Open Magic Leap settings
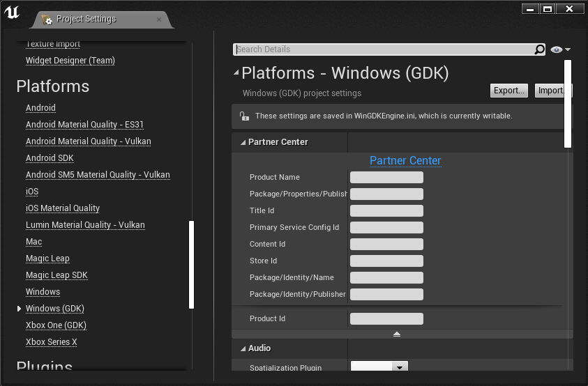 tap(47, 258)
